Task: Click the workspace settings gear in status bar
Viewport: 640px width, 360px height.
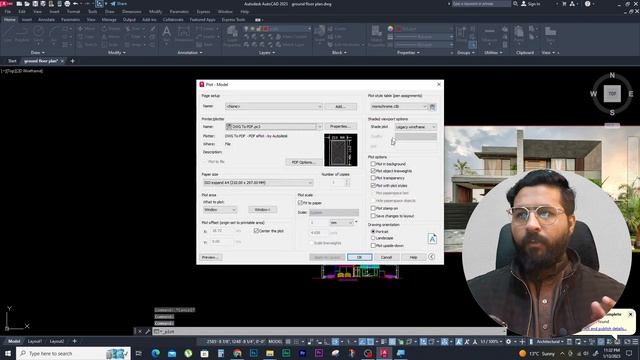Action: (x=509, y=342)
